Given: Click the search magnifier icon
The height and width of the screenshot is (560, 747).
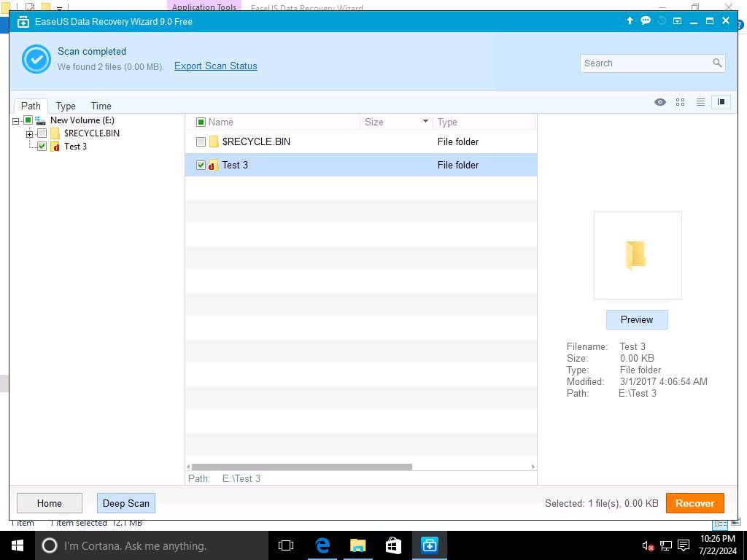Looking at the screenshot, I should point(717,63).
